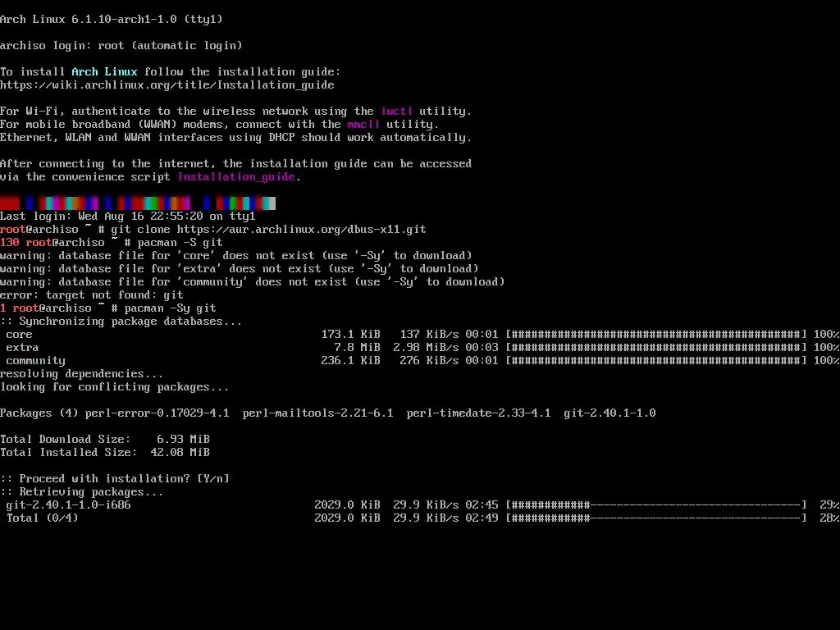This screenshot has width=840, height=630.
Task: Click the 'Installation_guide' script name
Action: 236,177
